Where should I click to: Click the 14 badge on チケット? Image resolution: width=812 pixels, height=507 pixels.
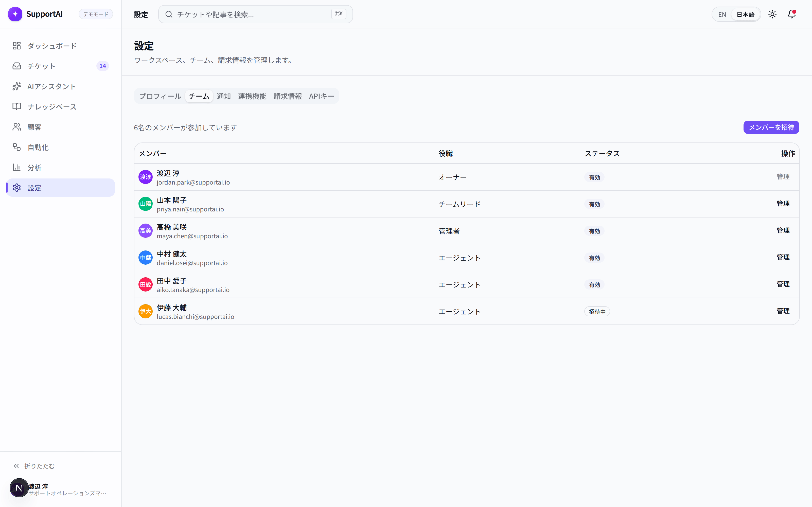pos(103,66)
